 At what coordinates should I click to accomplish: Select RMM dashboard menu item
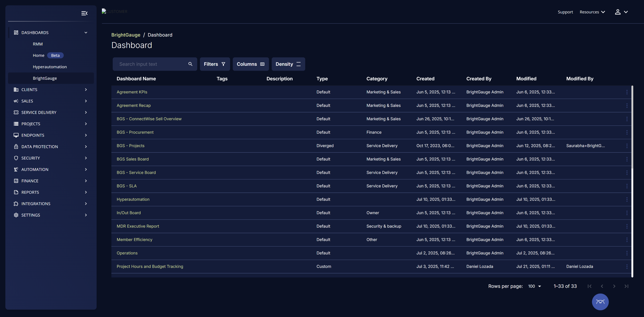(38, 44)
